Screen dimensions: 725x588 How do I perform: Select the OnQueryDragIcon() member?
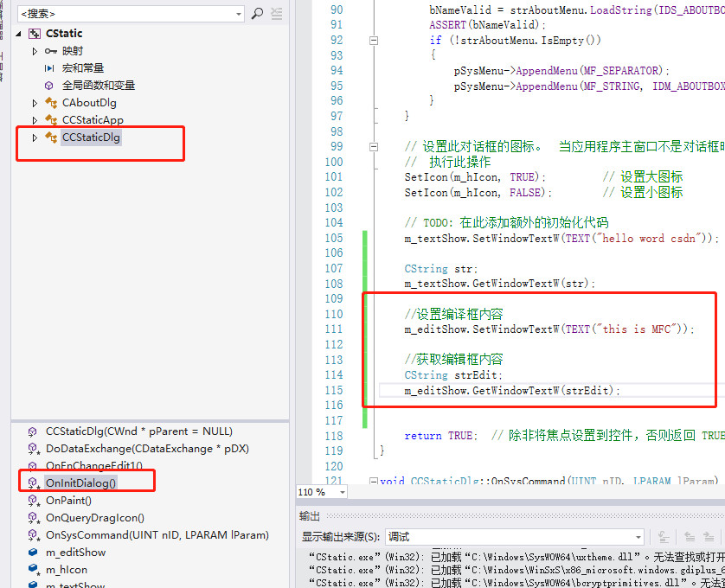95,518
